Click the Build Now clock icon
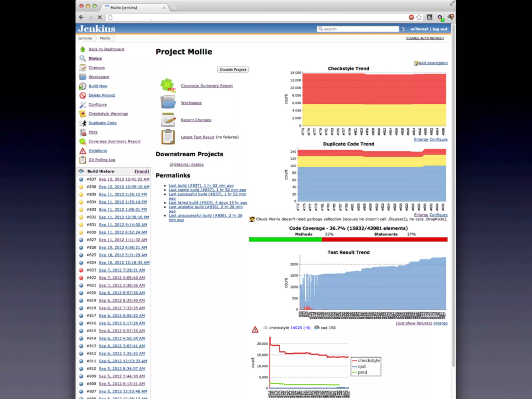Viewport: 532px width, 399px height. [x=83, y=86]
